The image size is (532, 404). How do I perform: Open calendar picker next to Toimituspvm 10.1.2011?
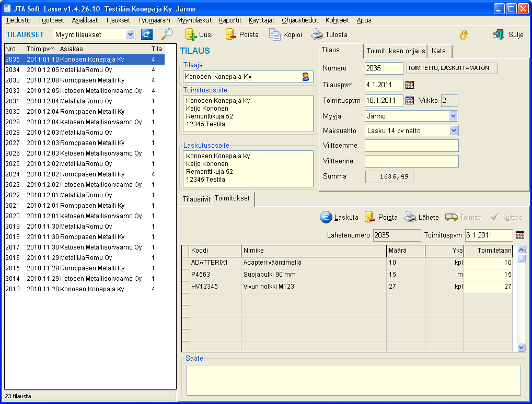410,101
